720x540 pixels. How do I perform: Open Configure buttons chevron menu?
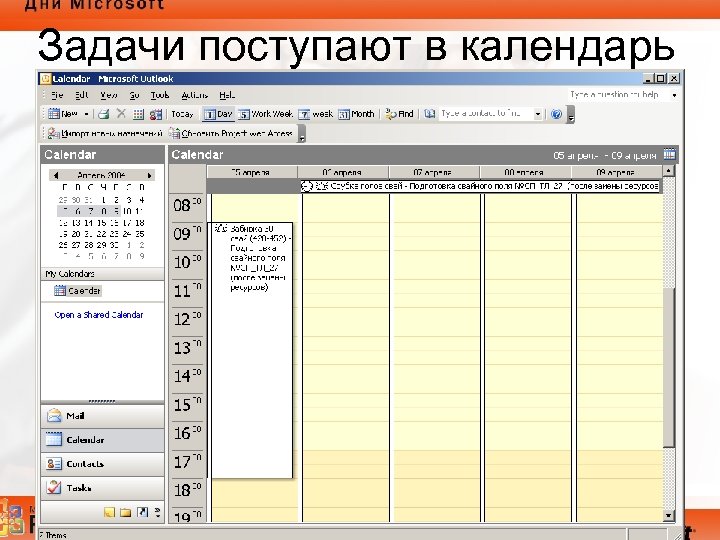158,512
